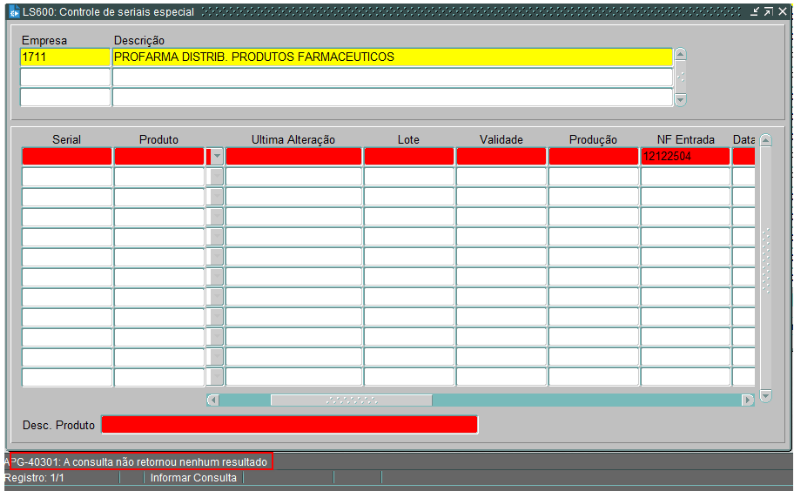Click the red Produto field in first row
The height and width of the screenshot is (491, 796).
[x=159, y=156]
